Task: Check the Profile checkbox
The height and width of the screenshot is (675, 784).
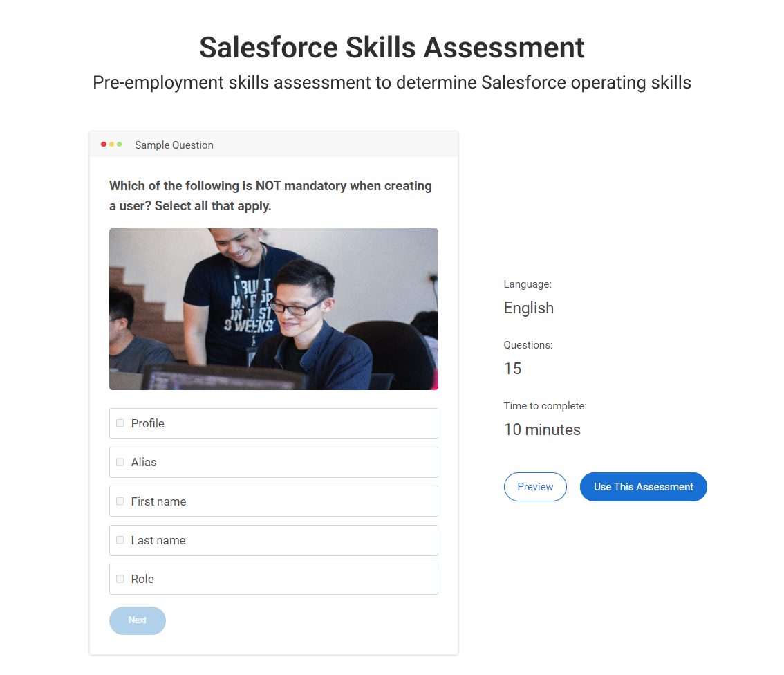Action: click(120, 423)
